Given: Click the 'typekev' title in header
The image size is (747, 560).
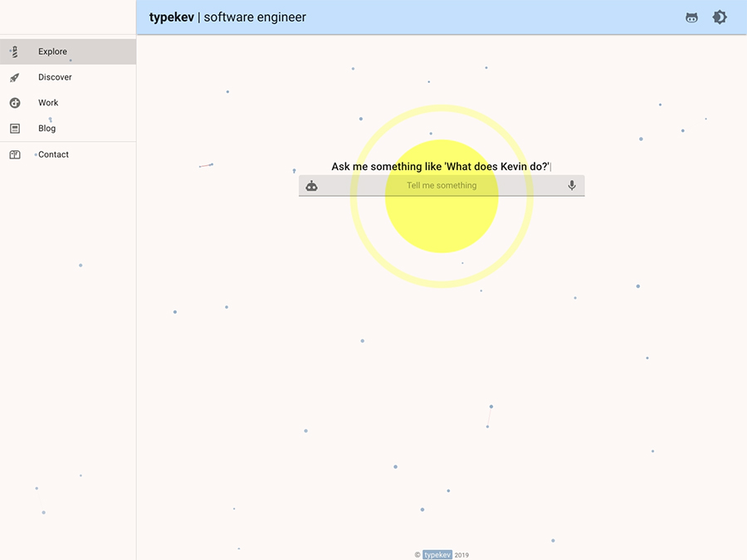Looking at the screenshot, I should coord(171,17).
